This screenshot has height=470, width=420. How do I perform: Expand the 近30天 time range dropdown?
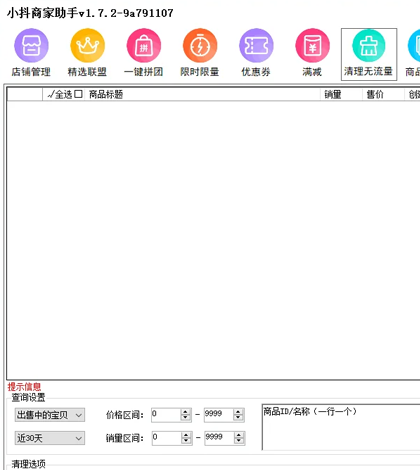[x=50, y=438]
